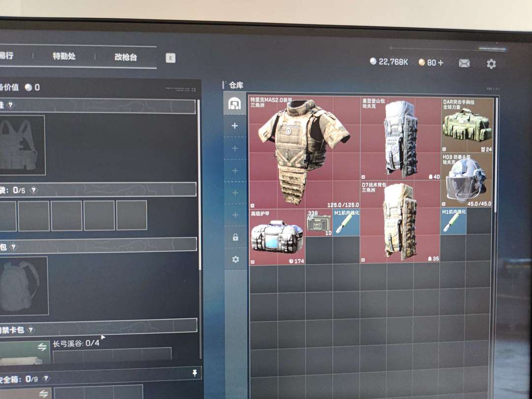Add stash box via plus under warehouse icon

click(234, 126)
